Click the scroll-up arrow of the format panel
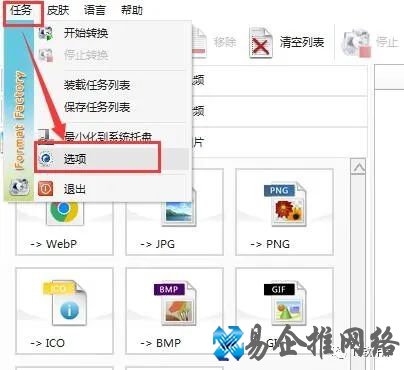404x370 pixels. click(359, 167)
